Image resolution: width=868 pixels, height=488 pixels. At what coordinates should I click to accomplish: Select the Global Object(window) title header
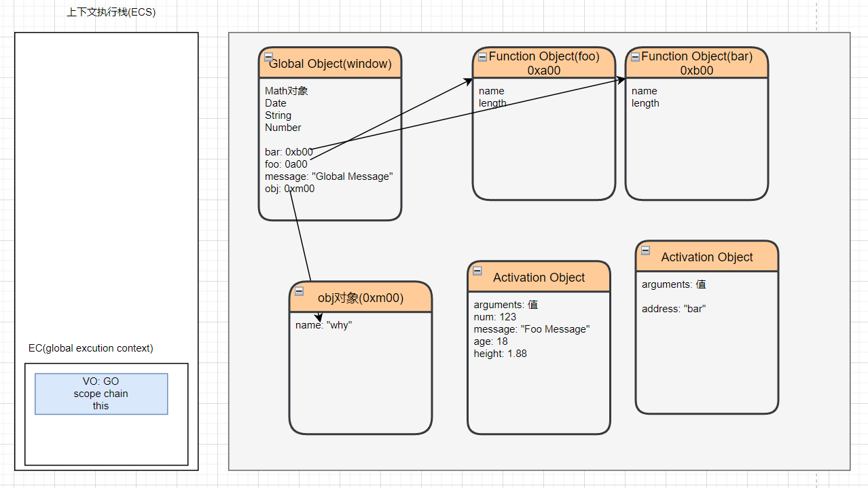click(330, 64)
